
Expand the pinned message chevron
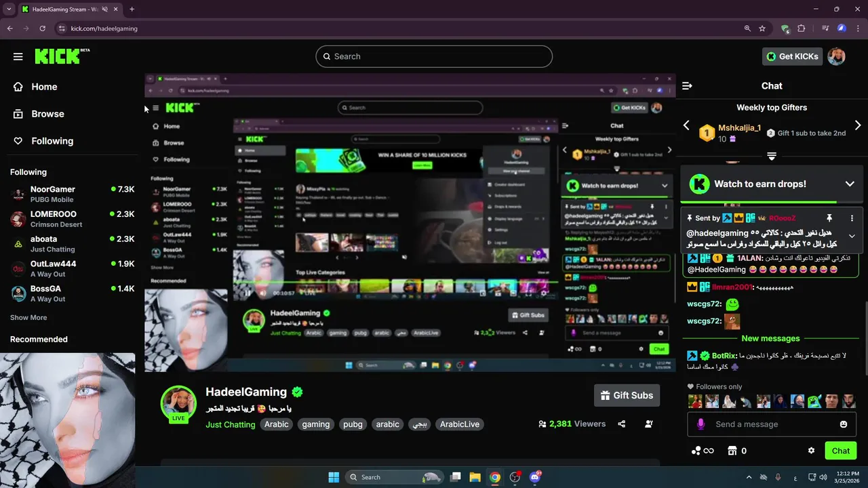coord(852,236)
